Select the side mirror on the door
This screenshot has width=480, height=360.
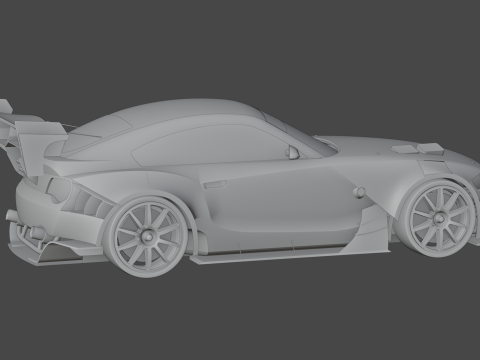click(x=292, y=152)
